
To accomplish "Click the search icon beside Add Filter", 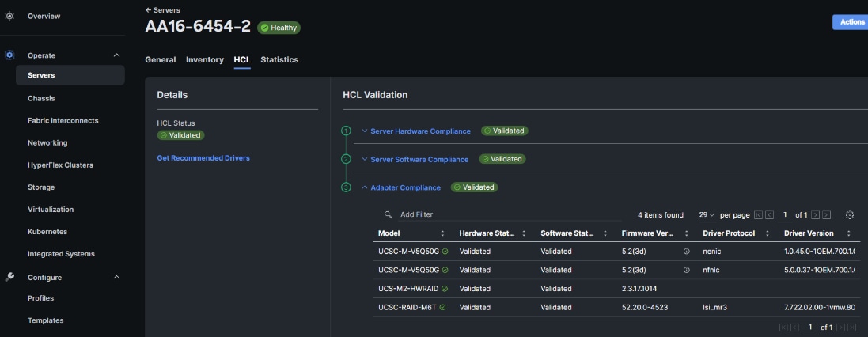I will [388, 214].
